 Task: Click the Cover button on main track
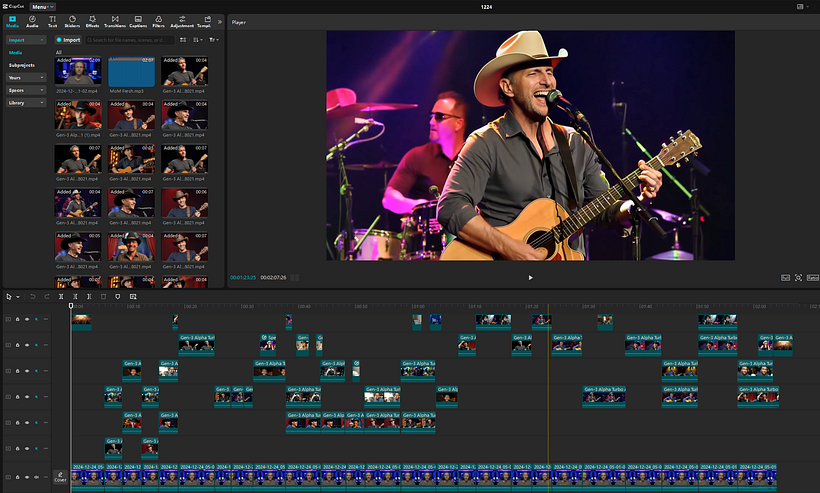point(60,478)
